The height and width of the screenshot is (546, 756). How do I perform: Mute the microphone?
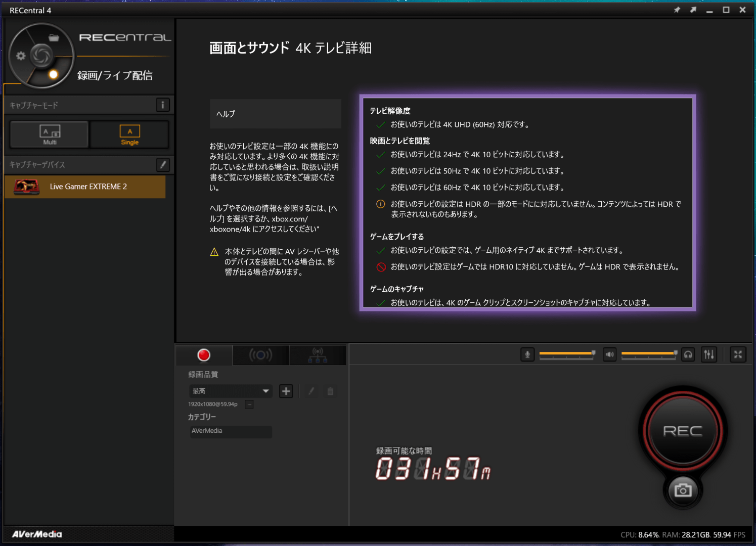click(x=527, y=354)
